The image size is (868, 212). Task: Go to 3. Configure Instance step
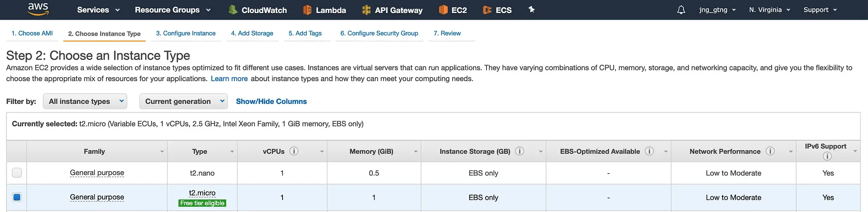click(x=186, y=33)
